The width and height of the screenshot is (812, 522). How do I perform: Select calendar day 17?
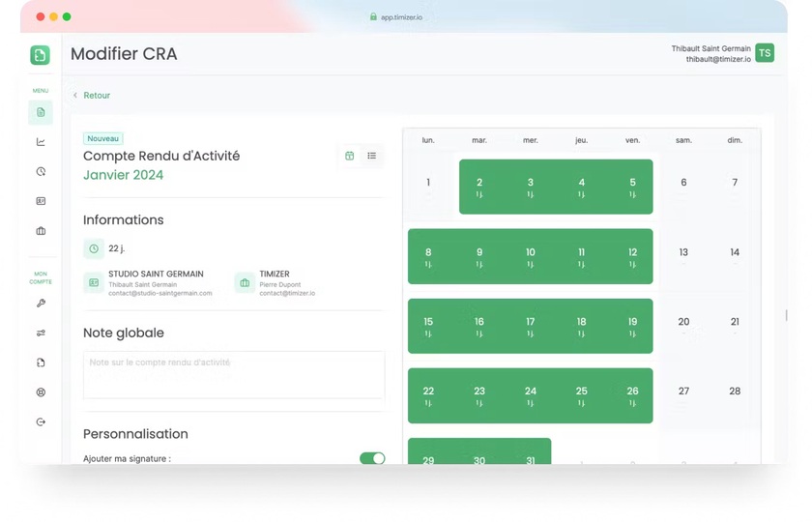pos(531,326)
